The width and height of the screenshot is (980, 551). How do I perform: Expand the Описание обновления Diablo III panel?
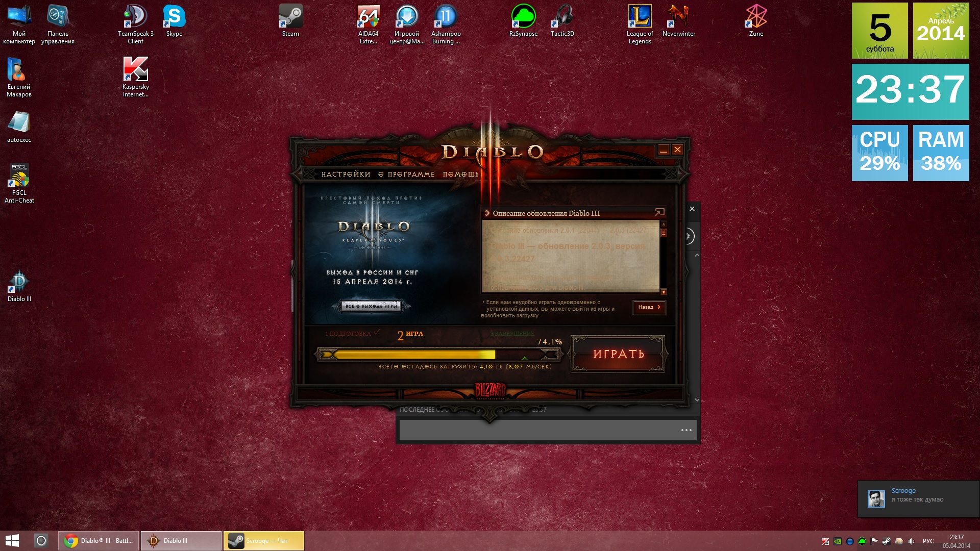point(659,212)
